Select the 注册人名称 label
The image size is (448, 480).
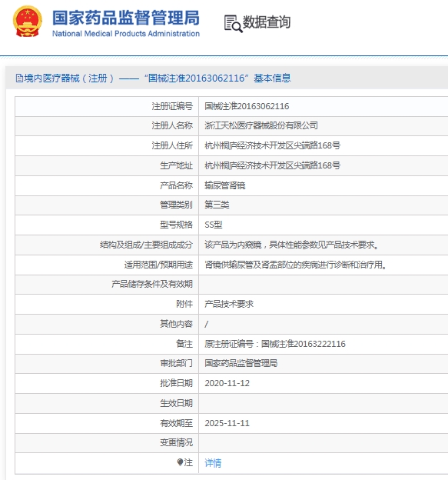[x=172, y=125]
